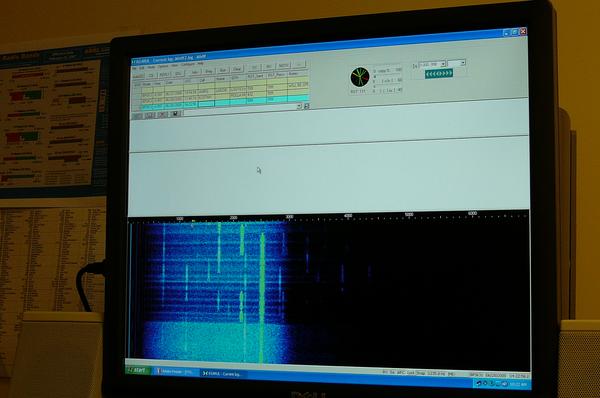Click the 3000 mark on the frequency scale
The image size is (600, 398).
tap(289, 217)
